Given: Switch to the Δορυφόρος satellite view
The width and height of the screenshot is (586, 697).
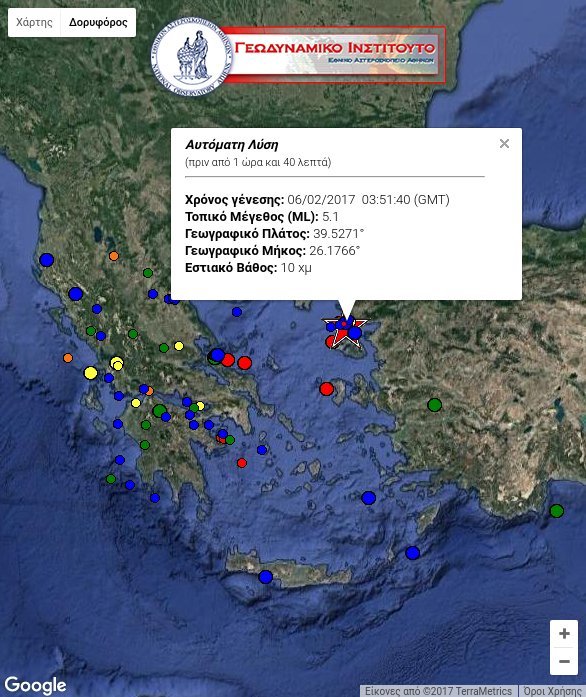Looking at the screenshot, I should tap(98, 22).
